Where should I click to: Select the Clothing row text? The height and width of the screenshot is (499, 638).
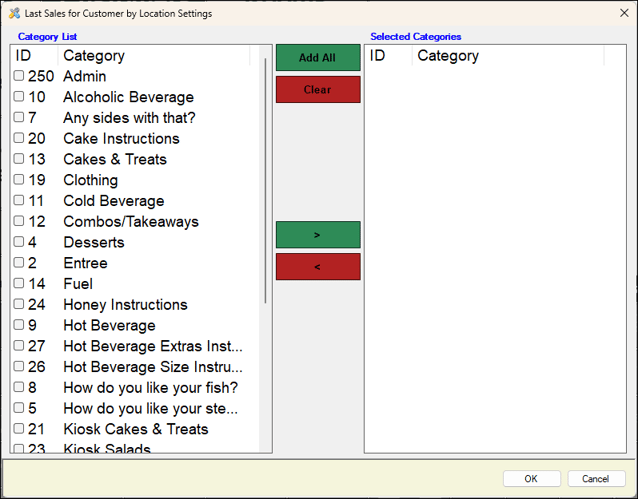coord(91,180)
